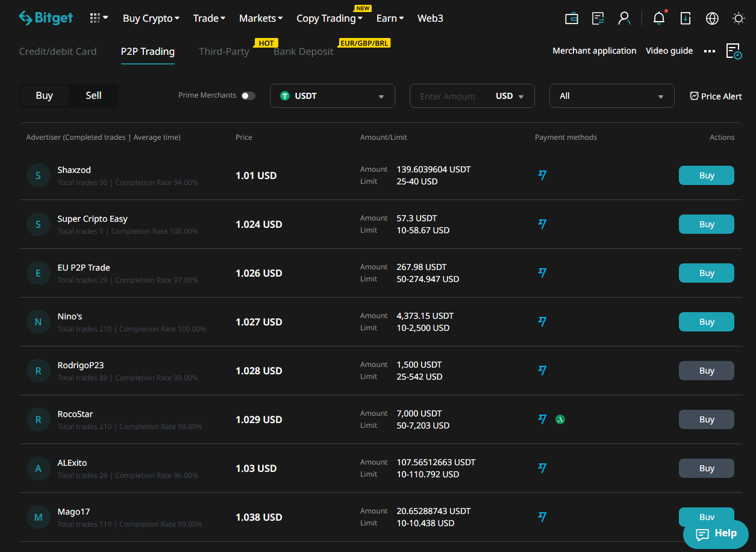The height and width of the screenshot is (552, 756).
Task: Open the wallet assets icon
Action: [x=572, y=18]
